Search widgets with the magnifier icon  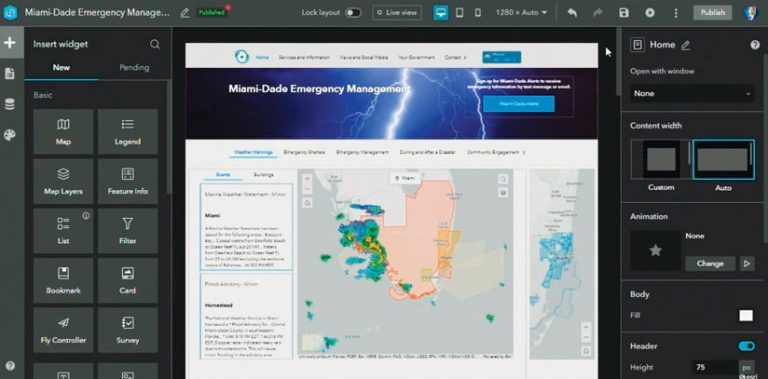[155, 45]
